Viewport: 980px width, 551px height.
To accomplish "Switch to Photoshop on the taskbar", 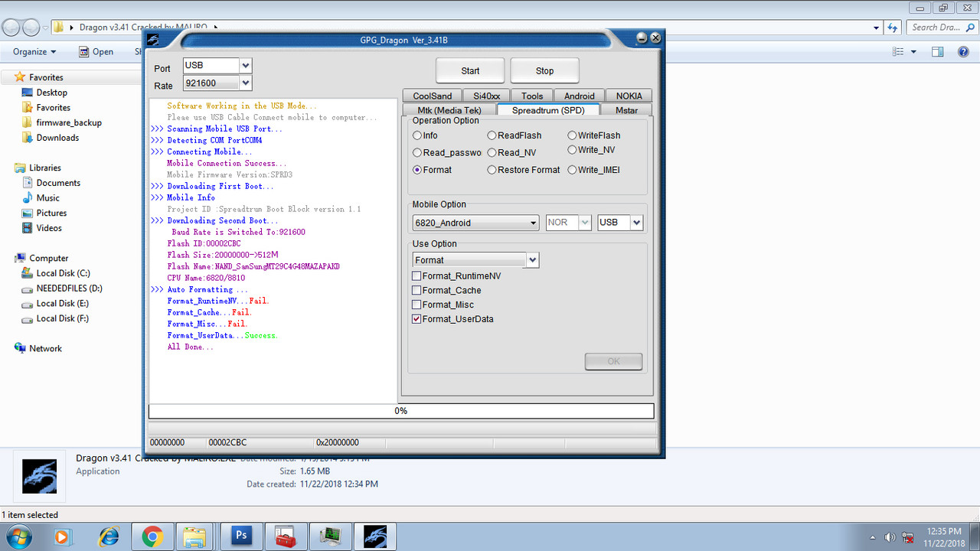I will 241,536.
